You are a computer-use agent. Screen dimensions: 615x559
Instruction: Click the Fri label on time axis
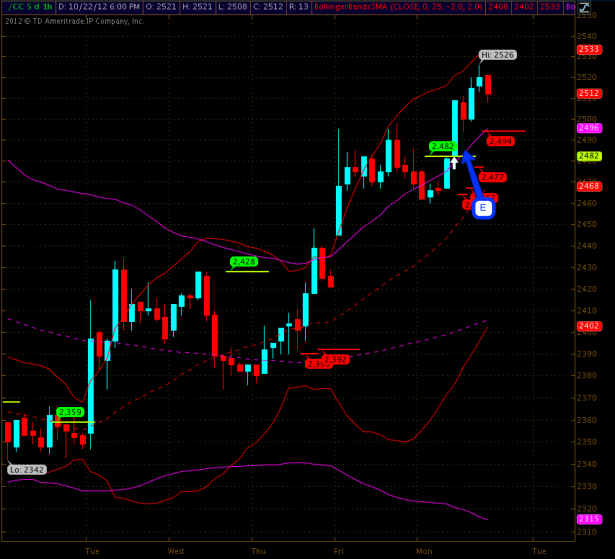[x=339, y=550]
